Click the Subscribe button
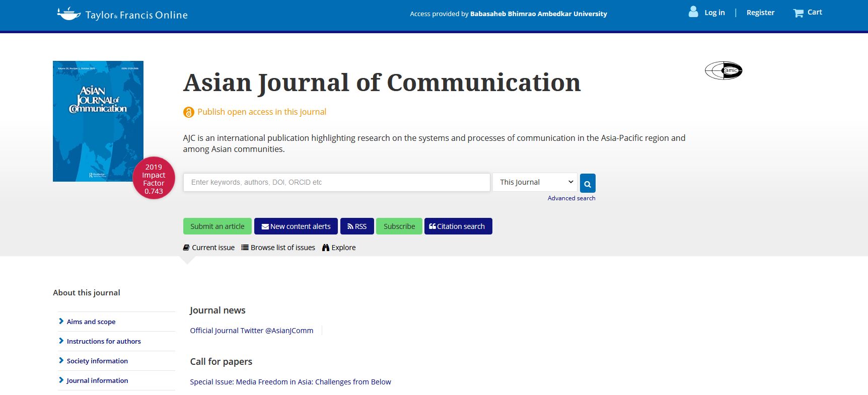Image resolution: width=868 pixels, height=395 pixels. tap(399, 226)
